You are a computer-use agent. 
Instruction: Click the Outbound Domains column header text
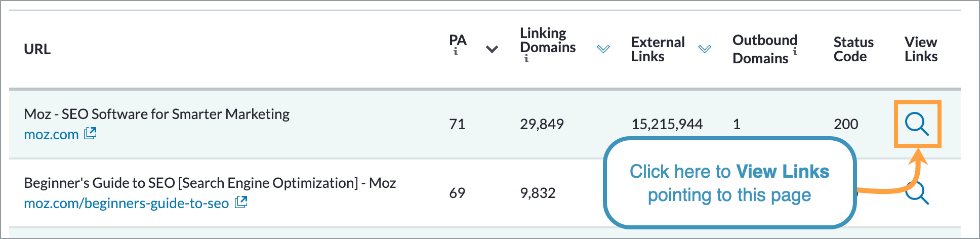(x=764, y=49)
